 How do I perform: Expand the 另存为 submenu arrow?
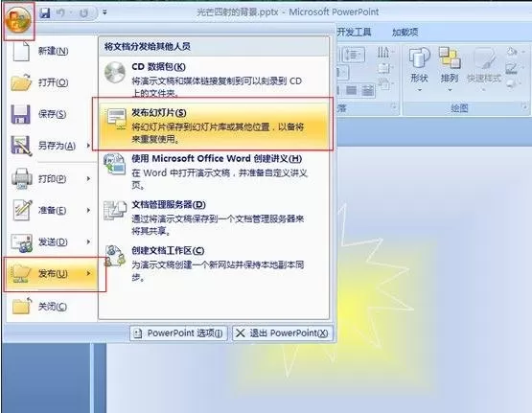[x=88, y=146]
